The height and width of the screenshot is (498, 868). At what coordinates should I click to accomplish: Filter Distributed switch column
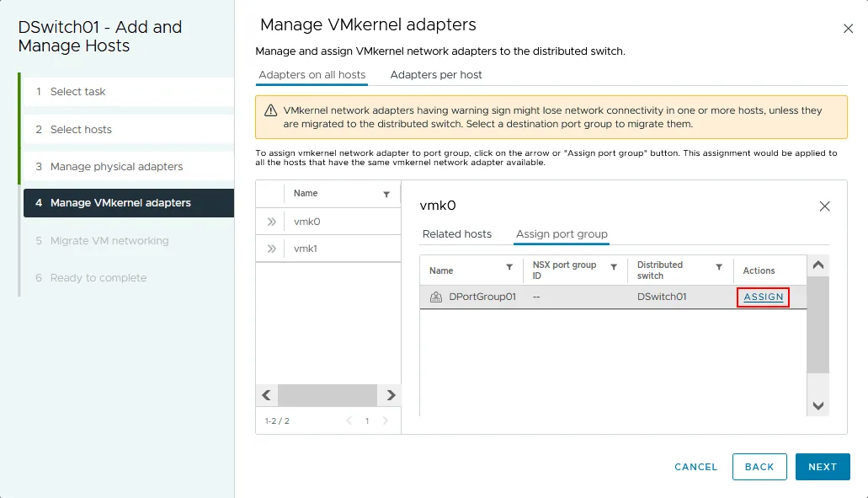[x=718, y=267]
